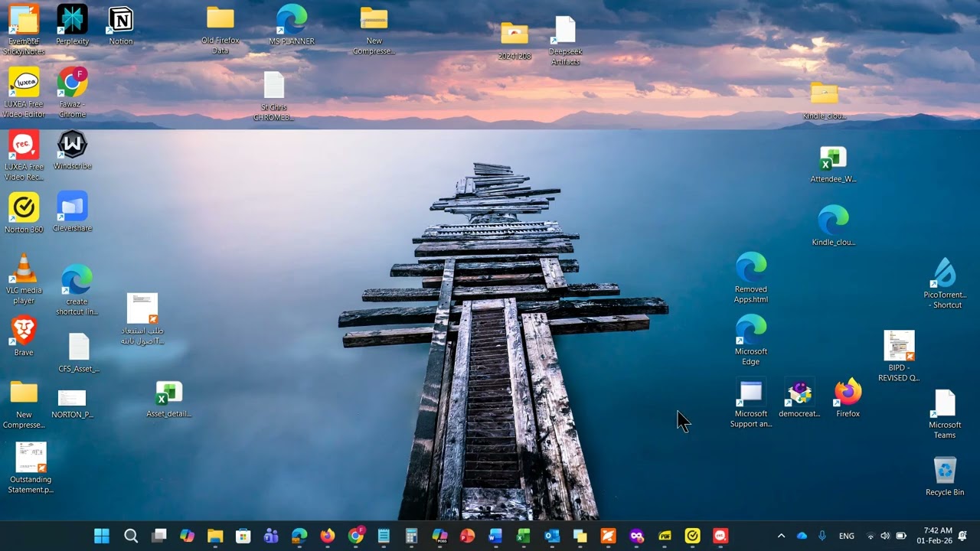Open the Perplexity desktop shortcut
The image size is (980, 551).
[72, 25]
